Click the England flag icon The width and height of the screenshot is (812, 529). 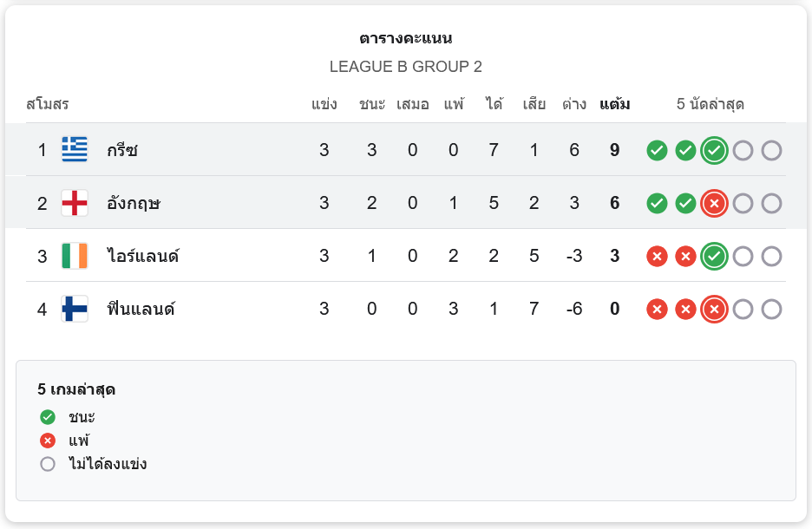[x=75, y=203]
